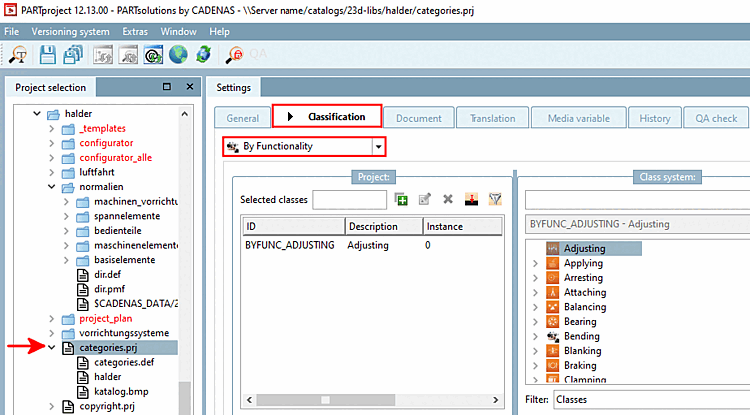This screenshot has width=750, height=415.
Task: Click the magnifier search icon in toolbar
Action: point(18,55)
